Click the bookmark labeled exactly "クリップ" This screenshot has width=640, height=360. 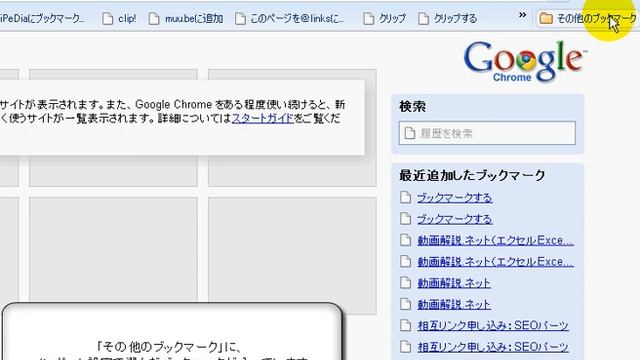click(385, 18)
